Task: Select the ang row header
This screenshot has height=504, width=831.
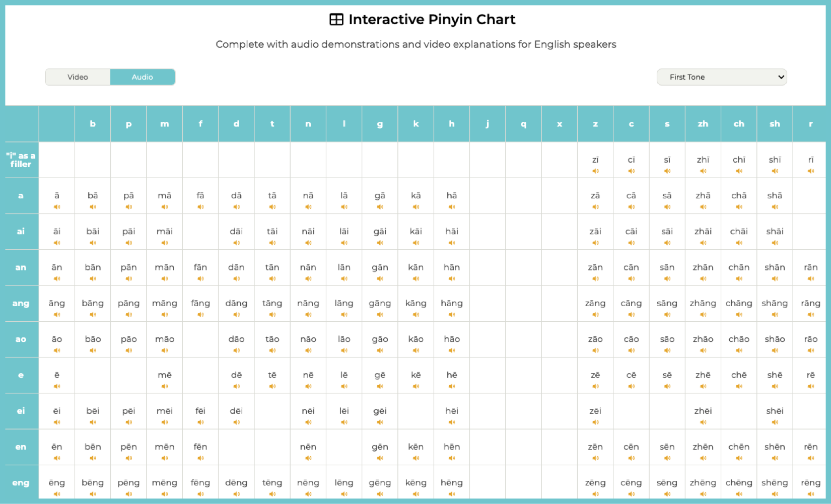Action: coord(21,303)
